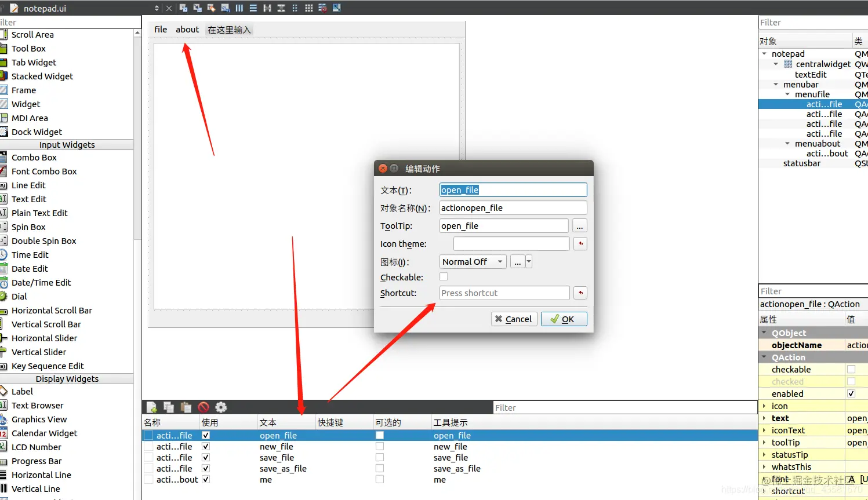Open action editor gear settings icon

pyautogui.click(x=221, y=407)
